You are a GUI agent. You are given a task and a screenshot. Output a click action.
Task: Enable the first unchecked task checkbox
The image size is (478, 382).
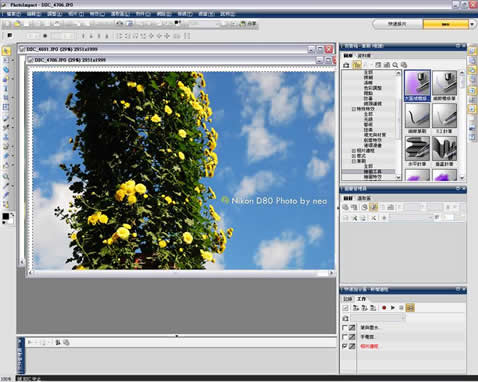(x=345, y=328)
